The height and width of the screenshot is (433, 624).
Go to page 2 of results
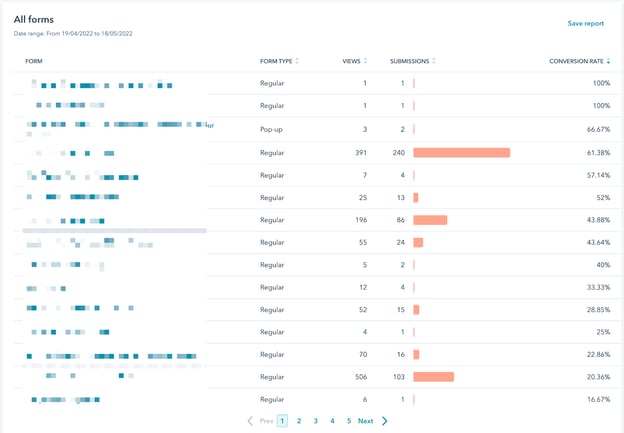(x=299, y=421)
